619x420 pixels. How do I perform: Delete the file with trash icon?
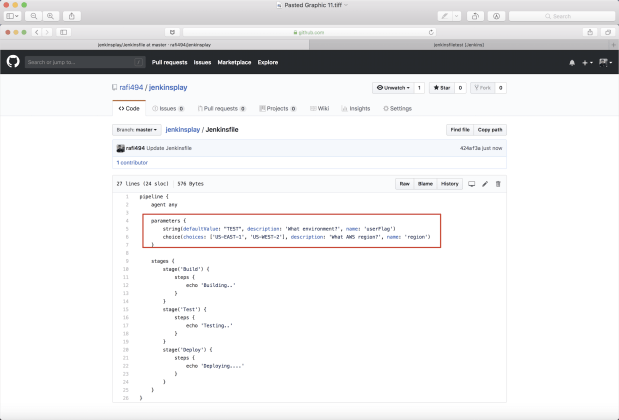tap(498, 184)
